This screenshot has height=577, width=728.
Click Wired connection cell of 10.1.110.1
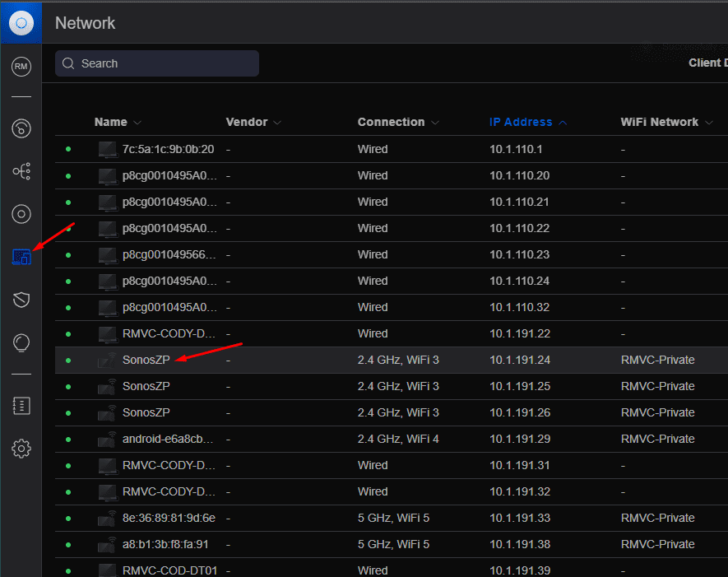click(x=373, y=149)
